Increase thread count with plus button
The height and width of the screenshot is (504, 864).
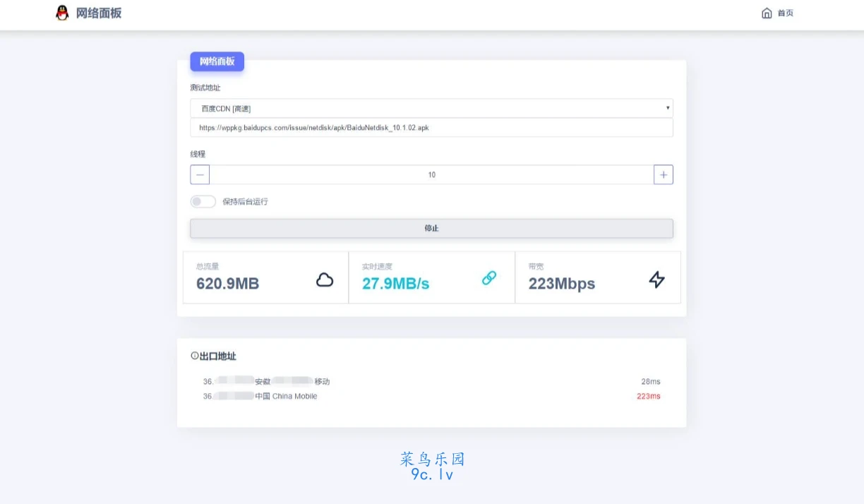pos(664,174)
